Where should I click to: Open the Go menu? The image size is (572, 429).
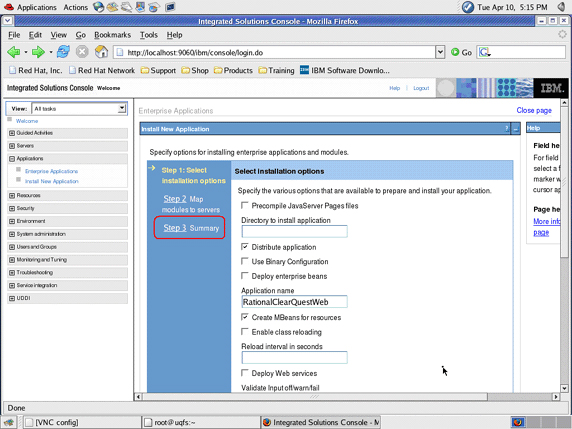pos(81,35)
